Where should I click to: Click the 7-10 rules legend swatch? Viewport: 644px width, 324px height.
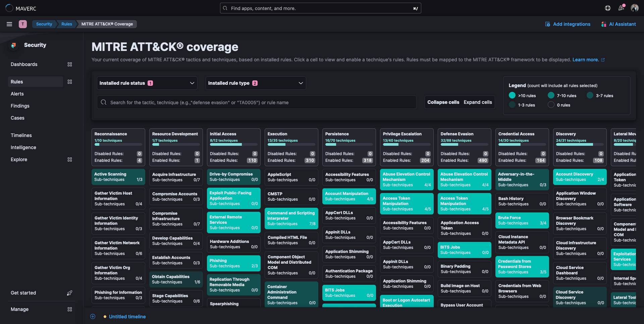point(551,95)
